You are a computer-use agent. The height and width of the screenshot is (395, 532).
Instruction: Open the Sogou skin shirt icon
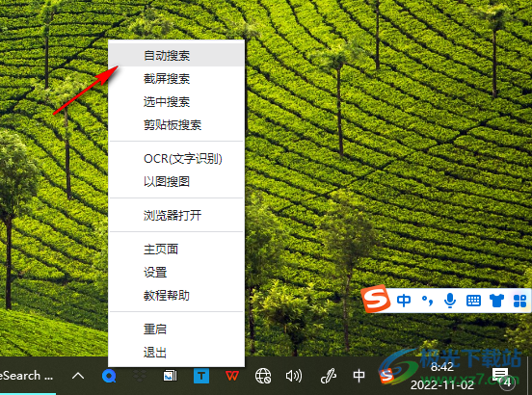(496, 301)
